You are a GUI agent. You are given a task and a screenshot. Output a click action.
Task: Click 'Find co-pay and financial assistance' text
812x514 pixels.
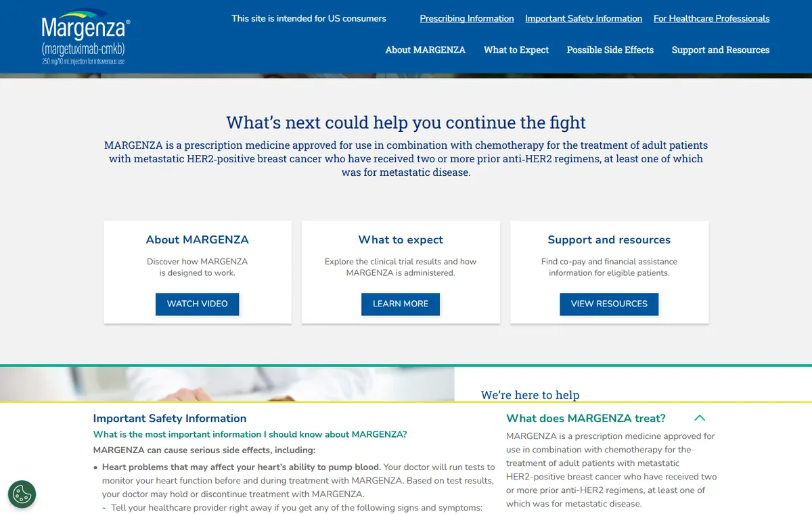point(609,267)
